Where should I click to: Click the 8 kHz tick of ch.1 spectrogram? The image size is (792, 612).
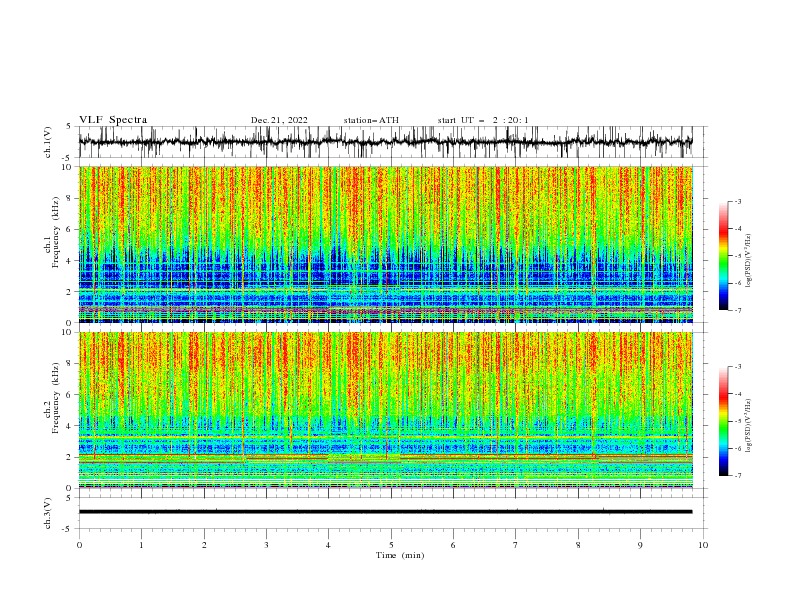[70, 198]
